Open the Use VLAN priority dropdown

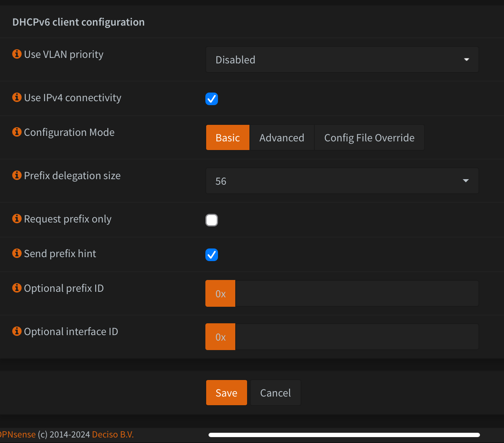342,59
